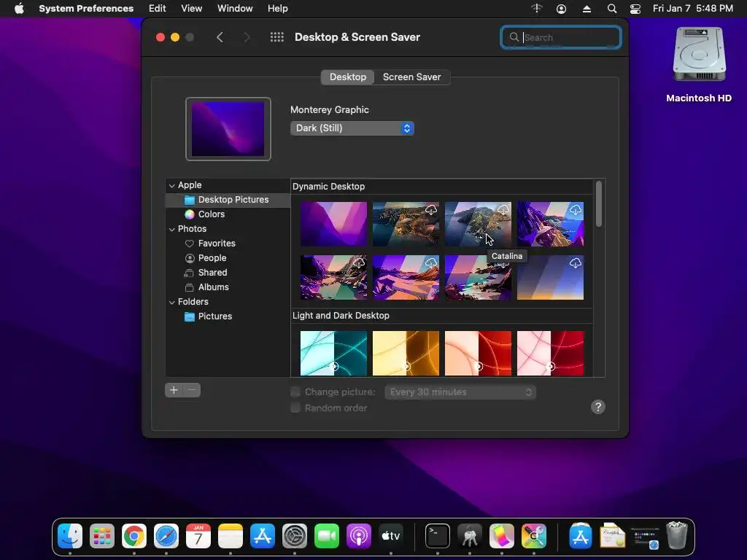Screen dimensions: 747x560
Task: Click the user account menu bar icon
Action: click(x=561, y=9)
